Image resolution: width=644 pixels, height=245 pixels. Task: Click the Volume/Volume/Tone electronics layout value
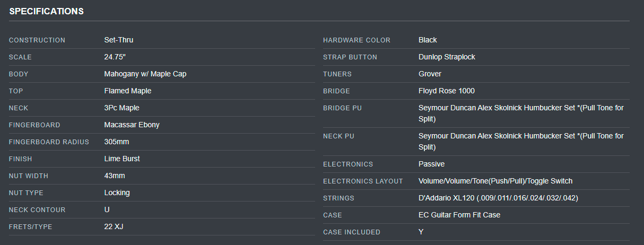[495, 181]
